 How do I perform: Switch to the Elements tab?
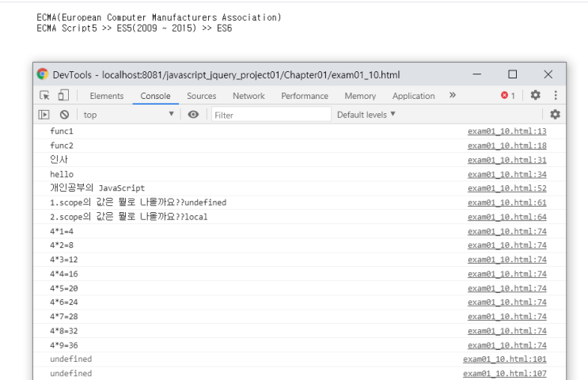[x=107, y=96]
